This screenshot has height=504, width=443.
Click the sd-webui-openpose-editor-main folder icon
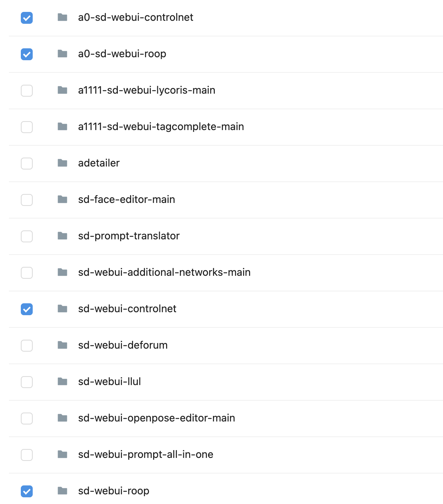[62, 418]
